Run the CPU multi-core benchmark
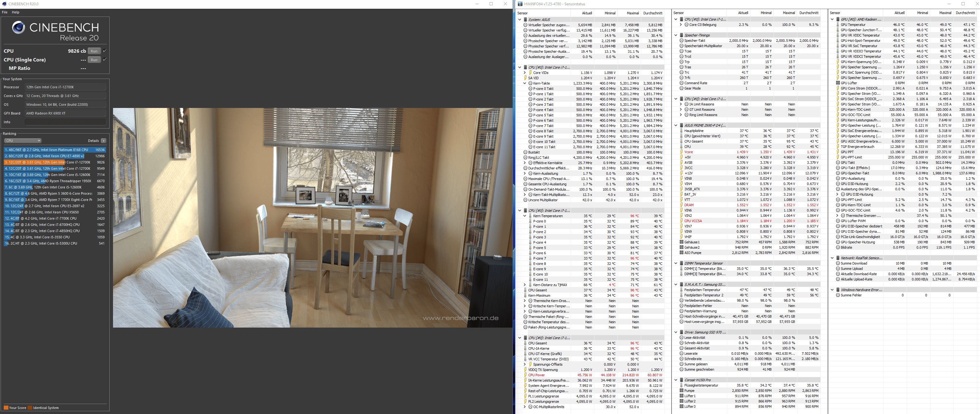 point(94,51)
